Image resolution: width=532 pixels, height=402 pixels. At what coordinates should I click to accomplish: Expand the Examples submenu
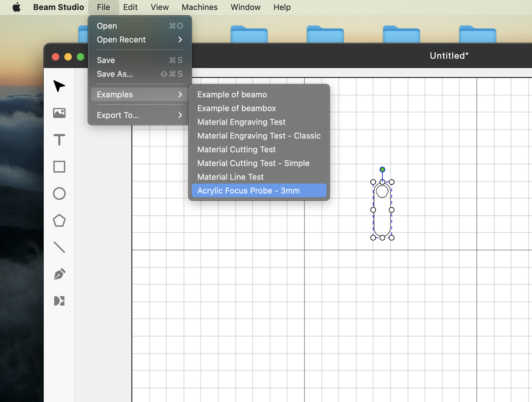[115, 94]
